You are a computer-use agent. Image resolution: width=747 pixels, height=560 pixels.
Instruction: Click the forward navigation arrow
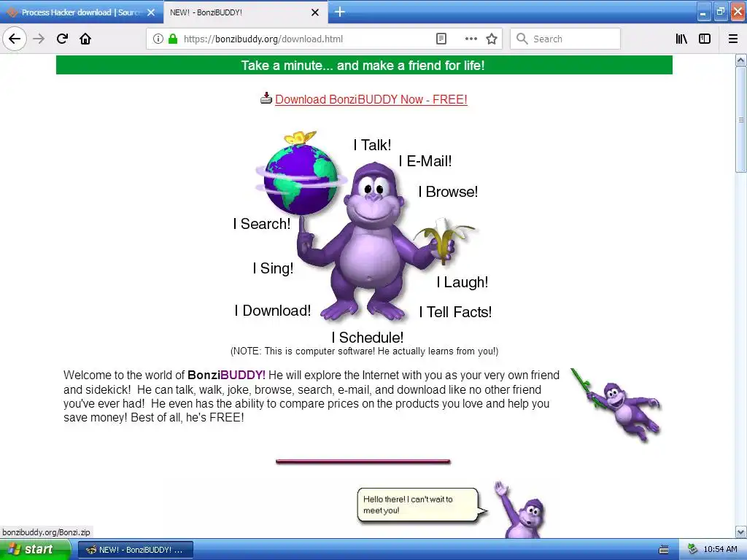pyautogui.click(x=39, y=39)
